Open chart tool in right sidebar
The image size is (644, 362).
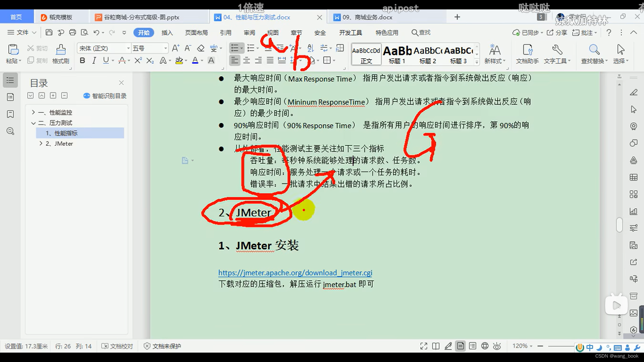(x=633, y=212)
